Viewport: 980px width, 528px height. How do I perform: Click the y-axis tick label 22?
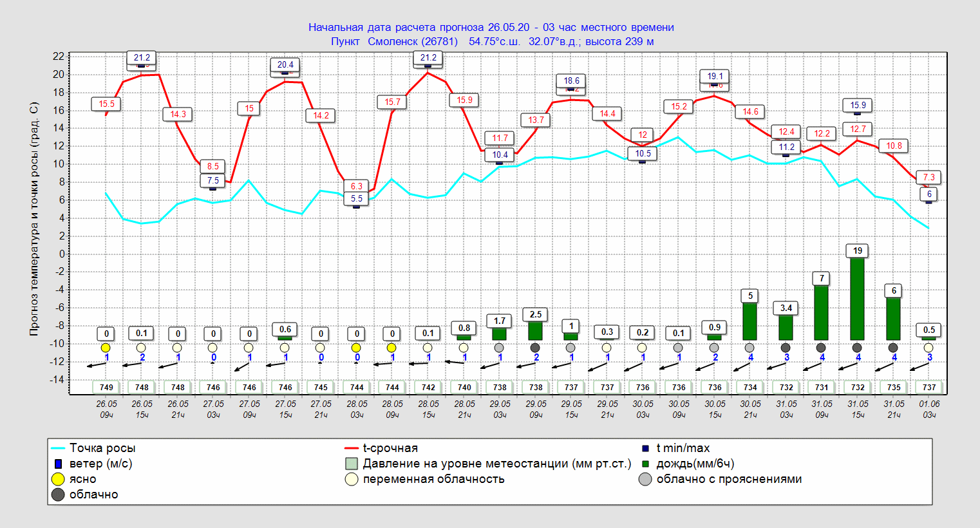pyautogui.click(x=59, y=57)
